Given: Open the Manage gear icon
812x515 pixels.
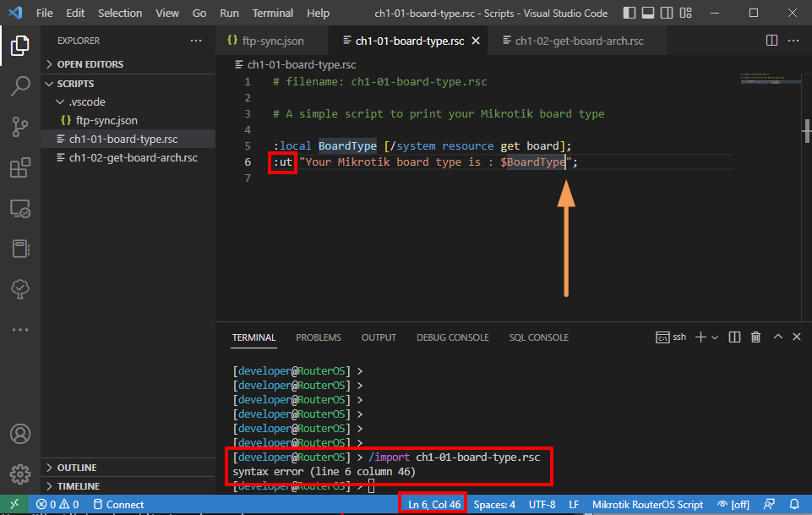Looking at the screenshot, I should point(20,474).
